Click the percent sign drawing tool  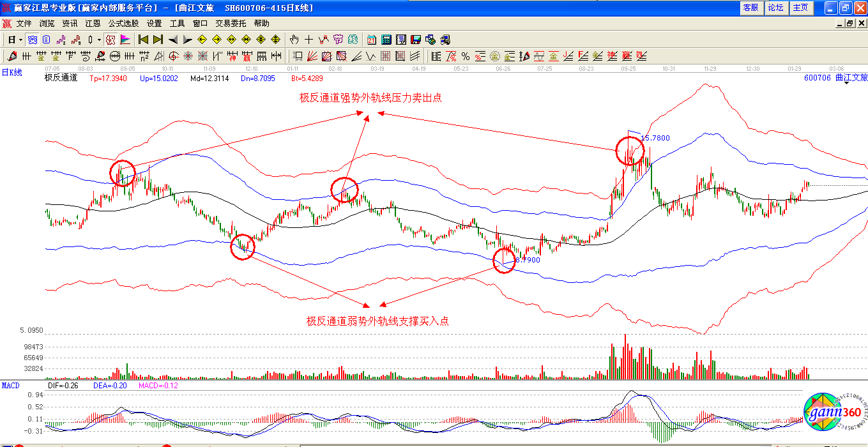[x=466, y=56]
